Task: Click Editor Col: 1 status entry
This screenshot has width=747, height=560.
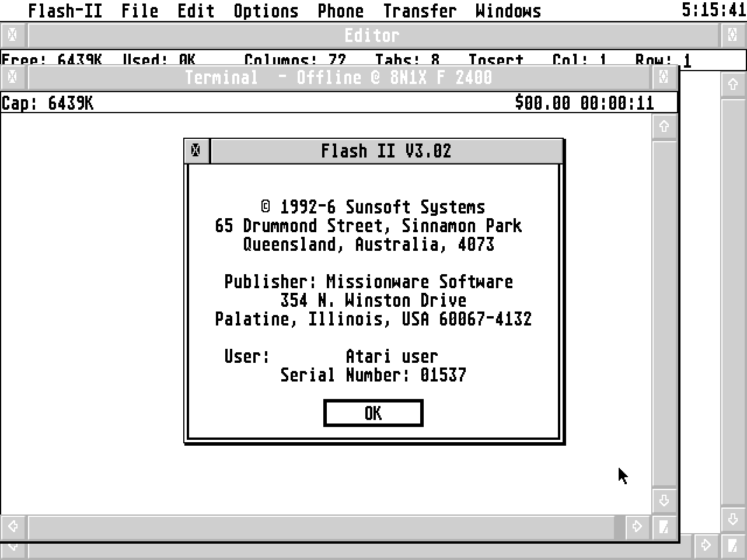Action: pyautogui.click(x=580, y=60)
